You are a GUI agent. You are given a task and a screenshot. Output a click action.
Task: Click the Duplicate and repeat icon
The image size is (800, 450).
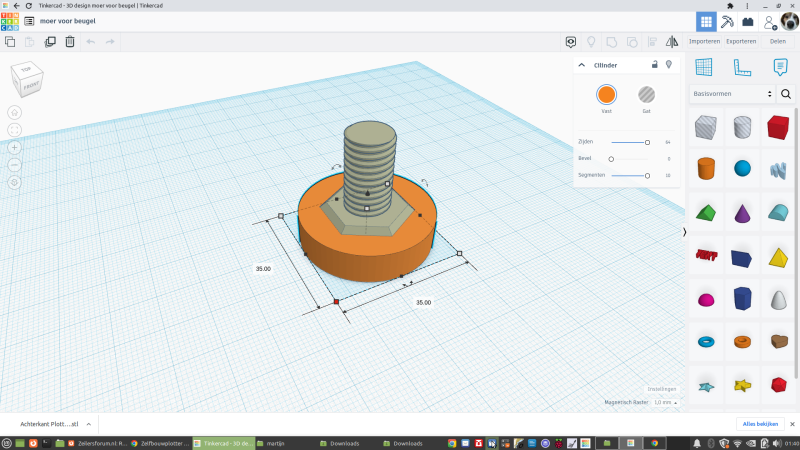click(50, 42)
